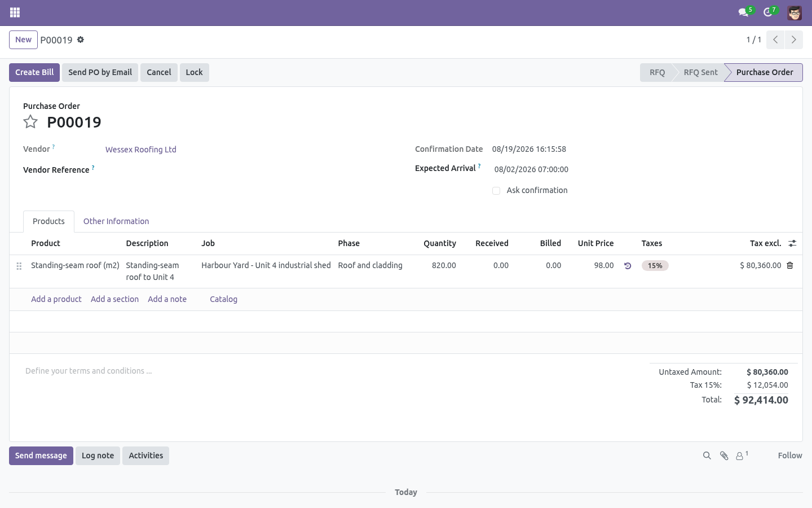Open the gear actions menu beside P00019
The height and width of the screenshot is (508, 812).
click(x=81, y=40)
